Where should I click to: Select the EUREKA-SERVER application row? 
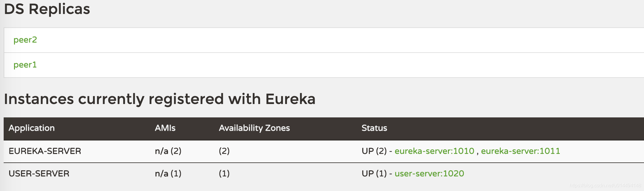[x=45, y=151]
